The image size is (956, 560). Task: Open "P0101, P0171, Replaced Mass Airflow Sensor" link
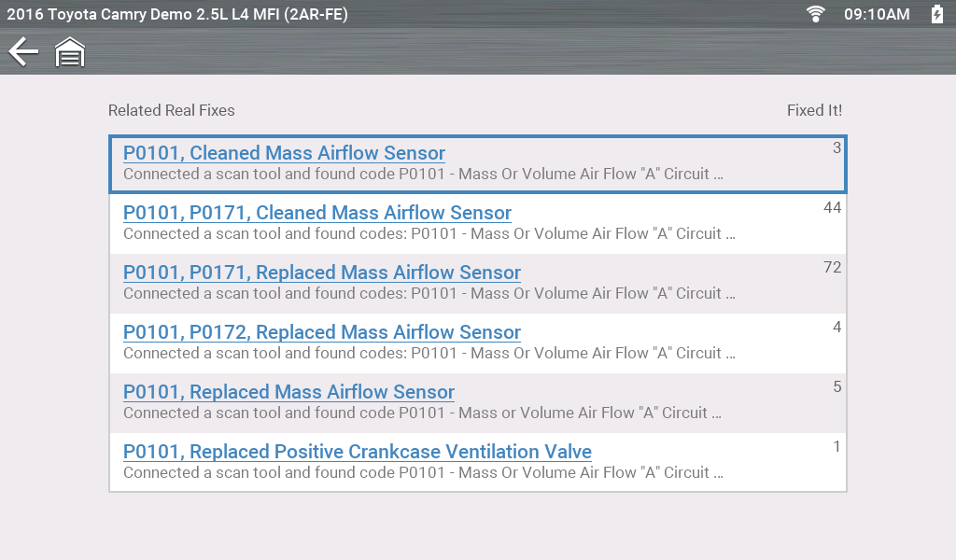pyautogui.click(x=322, y=273)
